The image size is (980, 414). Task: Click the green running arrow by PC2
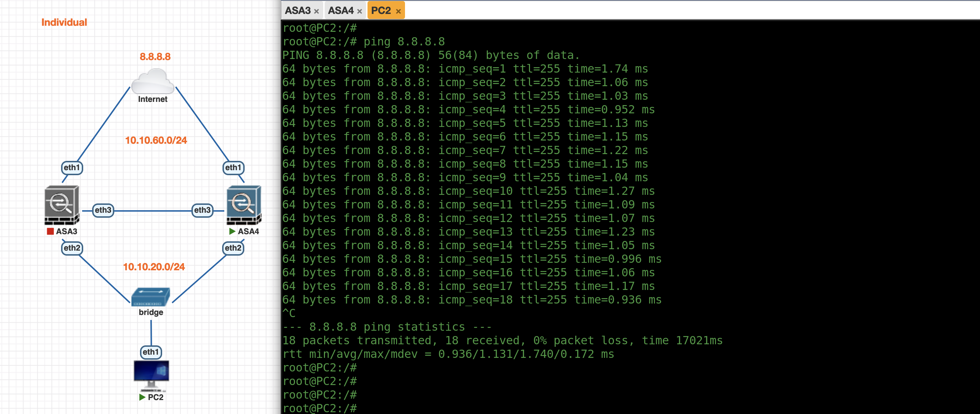(x=142, y=397)
